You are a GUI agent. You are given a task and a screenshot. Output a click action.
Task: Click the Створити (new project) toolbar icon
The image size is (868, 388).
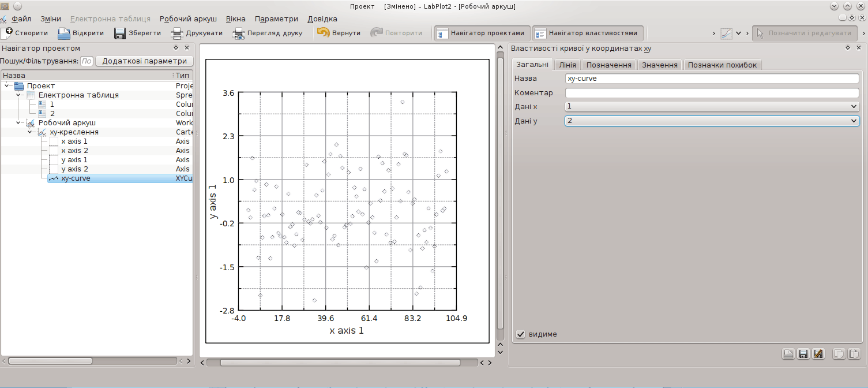[x=7, y=33]
